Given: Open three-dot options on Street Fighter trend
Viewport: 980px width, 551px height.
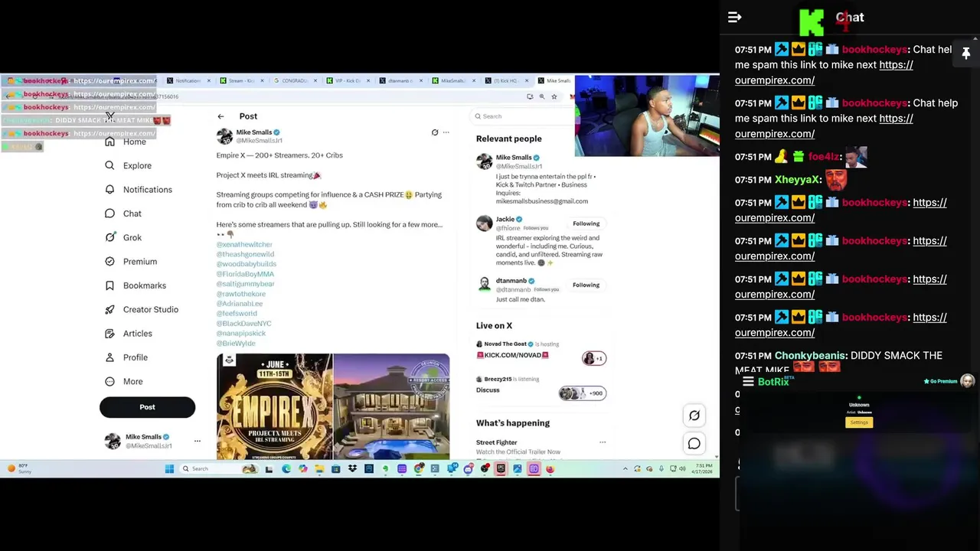Looking at the screenshot, I should point(603,442).
